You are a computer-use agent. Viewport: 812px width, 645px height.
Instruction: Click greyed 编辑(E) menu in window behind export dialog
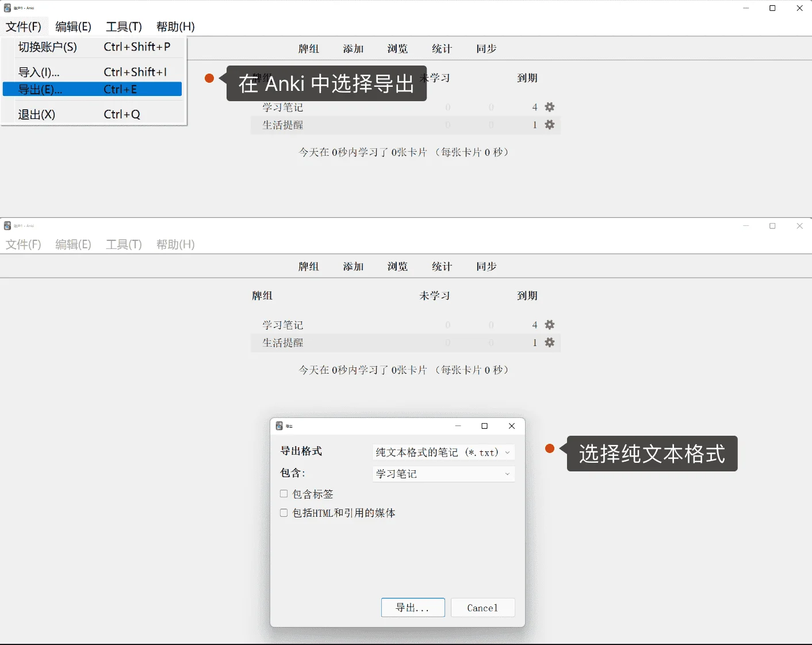[74, 244]
